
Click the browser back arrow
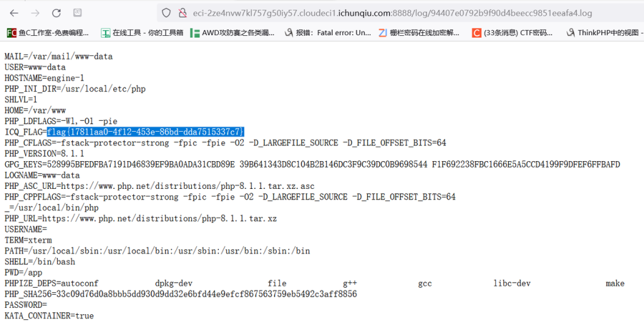[x=14, y=13]
